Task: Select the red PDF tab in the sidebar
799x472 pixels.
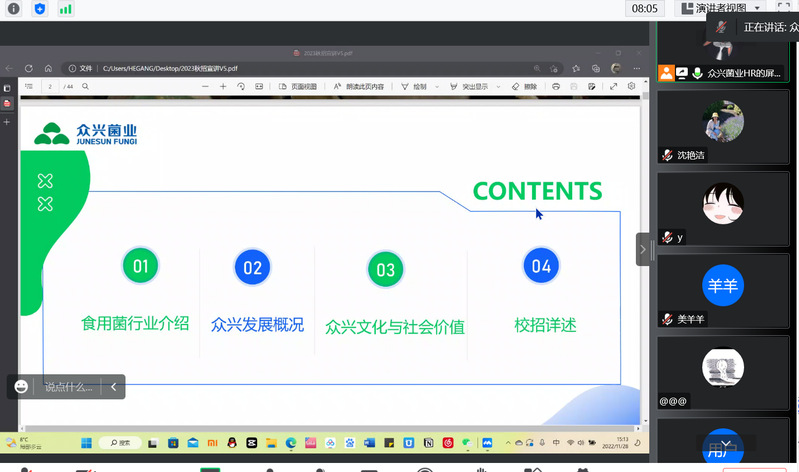Action: point(7,103)
